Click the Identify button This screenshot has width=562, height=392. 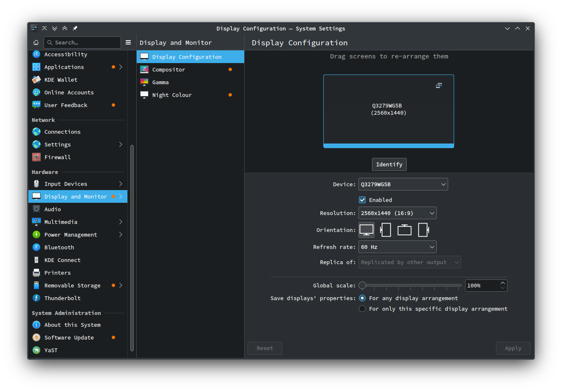[x=389, y=164]
